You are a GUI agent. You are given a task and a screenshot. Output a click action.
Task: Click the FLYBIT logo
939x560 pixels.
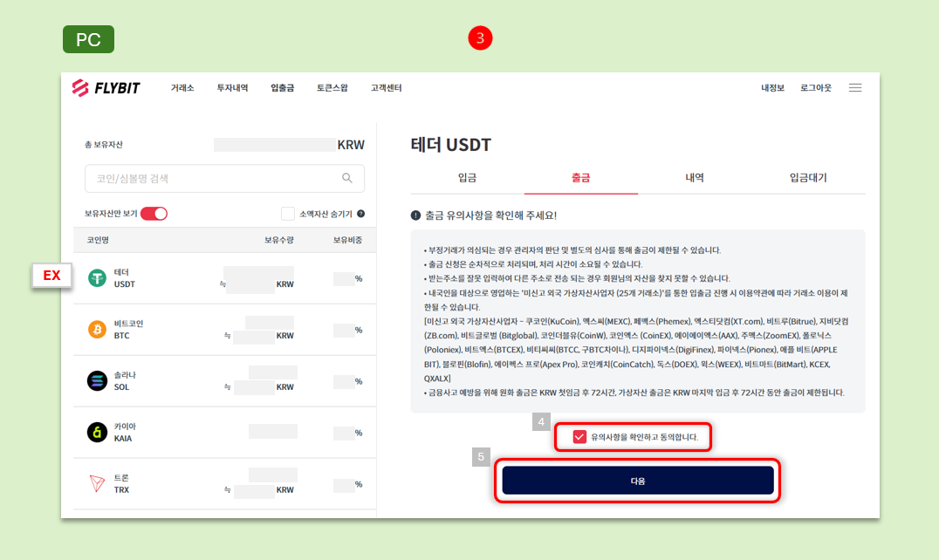pos(105,87)
